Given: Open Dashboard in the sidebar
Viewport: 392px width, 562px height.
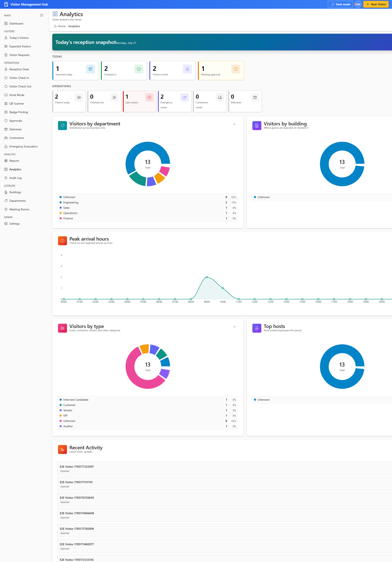Looking at the screenshot, I should click(16, 23).
